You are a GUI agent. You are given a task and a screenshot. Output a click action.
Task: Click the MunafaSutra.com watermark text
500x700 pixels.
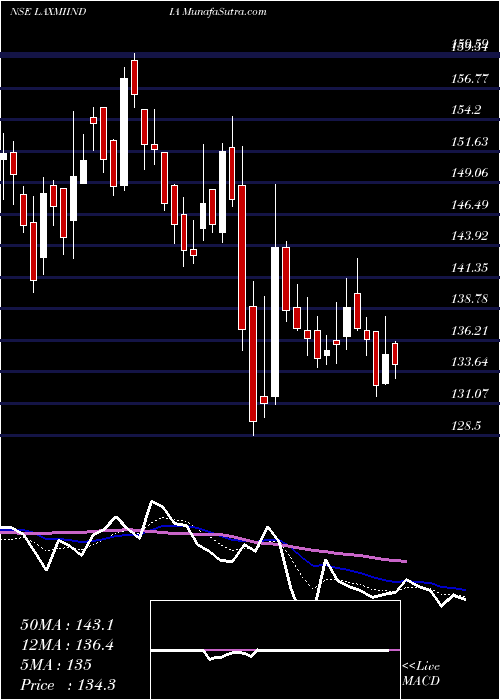point(223,12)
